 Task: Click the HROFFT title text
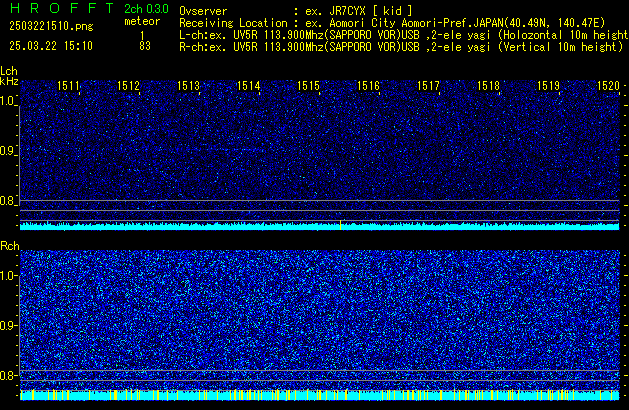tap(62, 8)
